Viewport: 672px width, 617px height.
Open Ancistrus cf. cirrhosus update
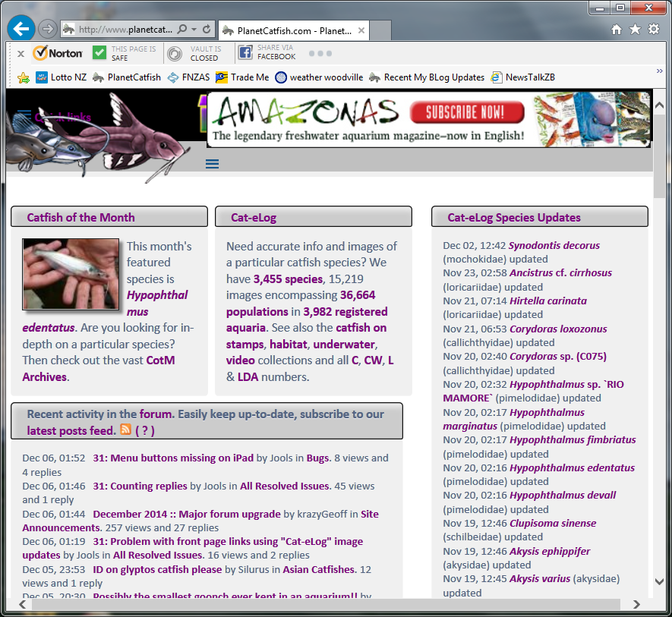560,273
